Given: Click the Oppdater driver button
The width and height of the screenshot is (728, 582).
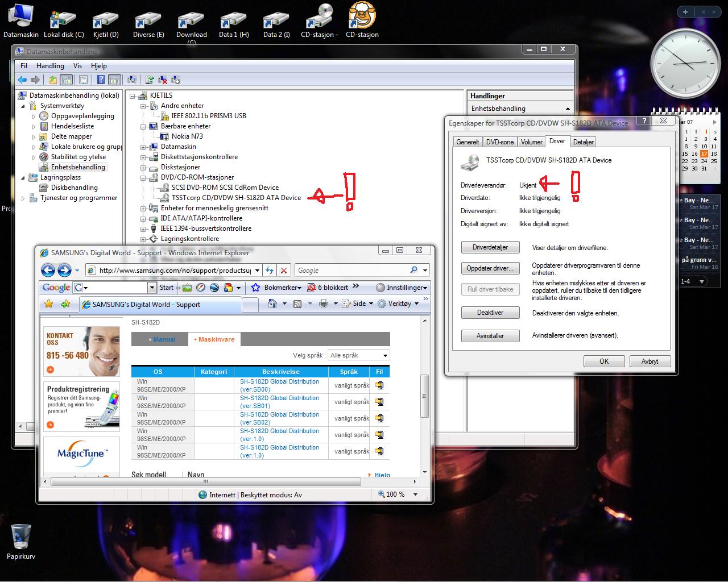Looking at the screenshot, I should 490,268.
